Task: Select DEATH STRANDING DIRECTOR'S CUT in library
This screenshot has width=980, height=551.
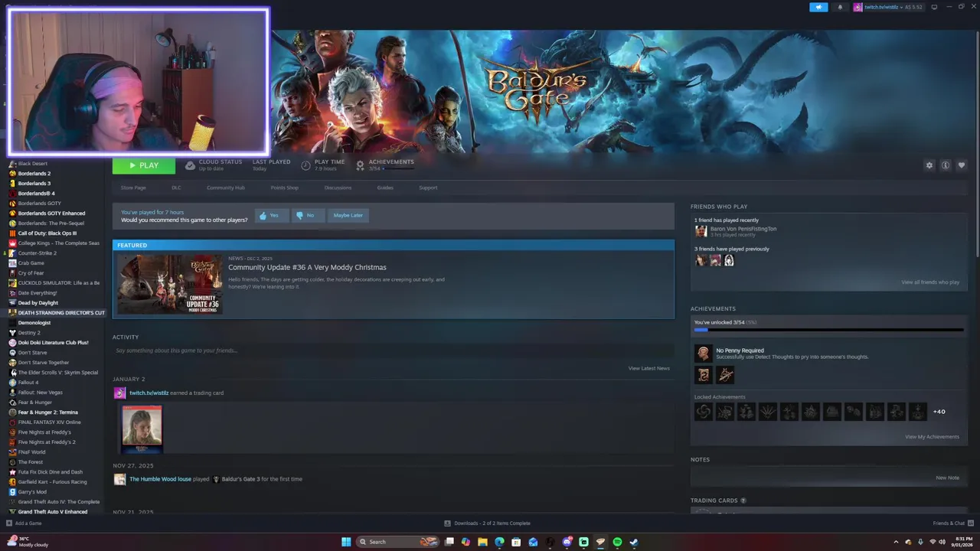Action: (61, 313)
